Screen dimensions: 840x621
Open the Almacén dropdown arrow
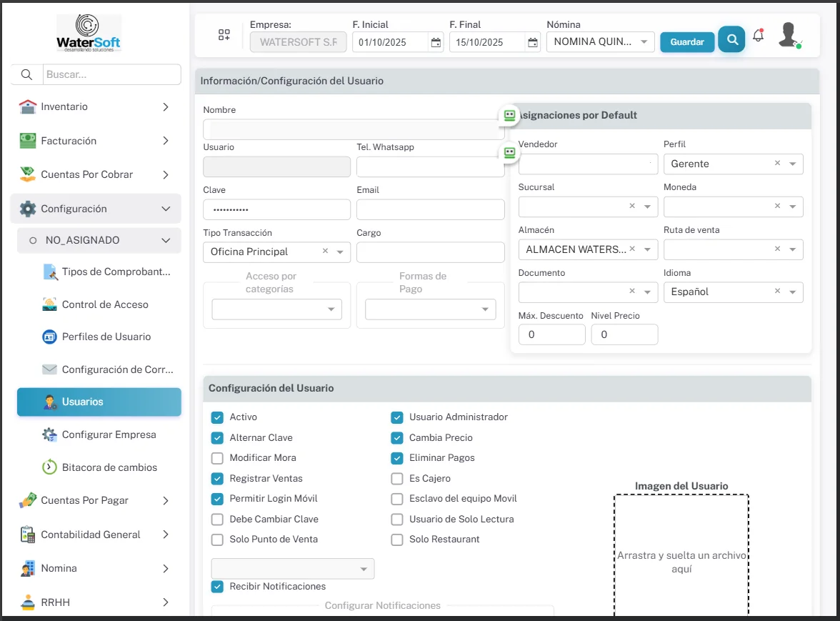(648, 249)
